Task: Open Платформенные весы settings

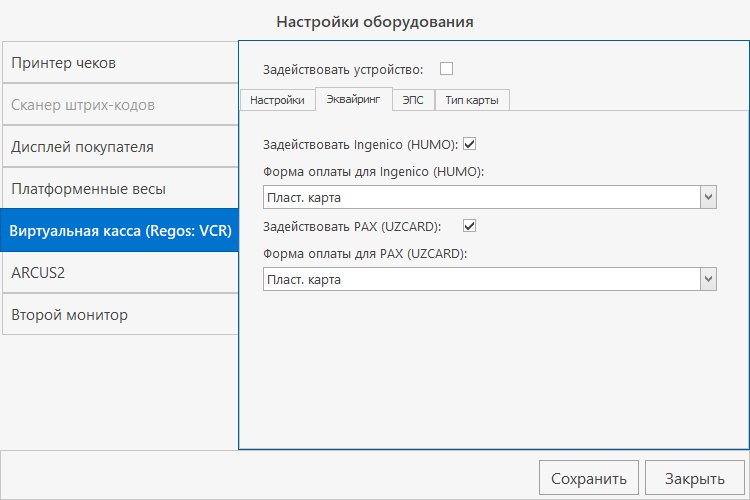Action: [x=119, y=189]
